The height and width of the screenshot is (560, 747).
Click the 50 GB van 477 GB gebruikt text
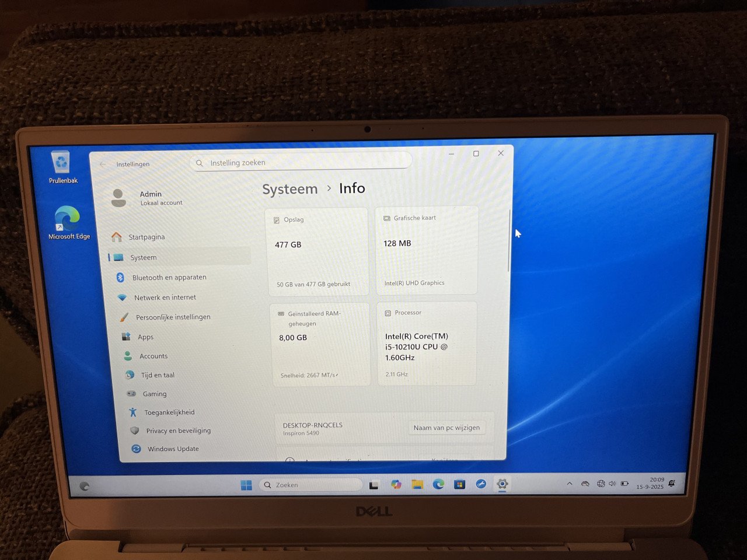(313, 285)
